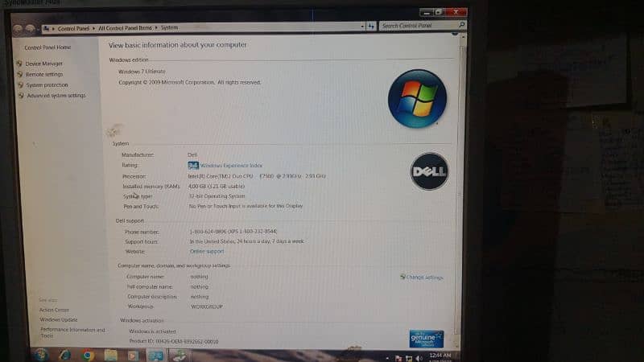Launch Internet Explorer from the taskbar

65,355
